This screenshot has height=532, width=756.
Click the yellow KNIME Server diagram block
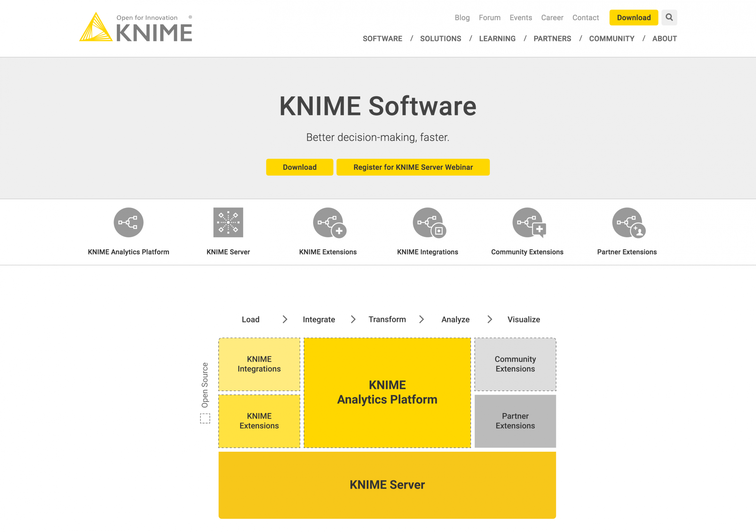point(387,484)
